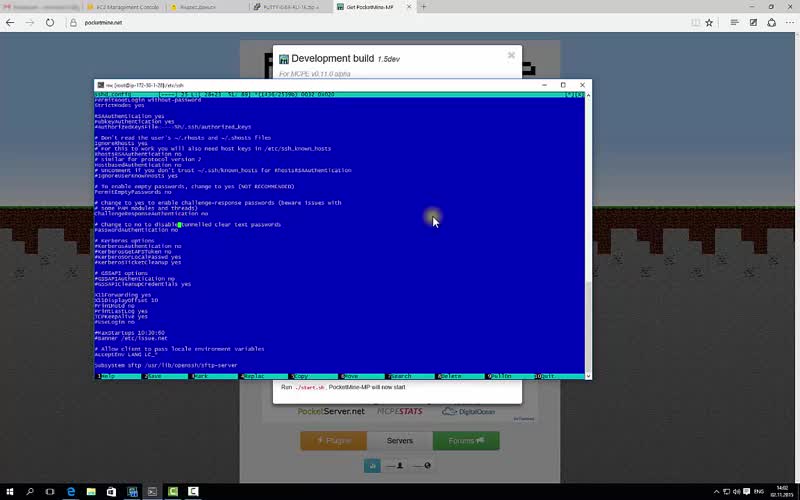Click terminal scrollbar down arrow

[x=588, y=376]
